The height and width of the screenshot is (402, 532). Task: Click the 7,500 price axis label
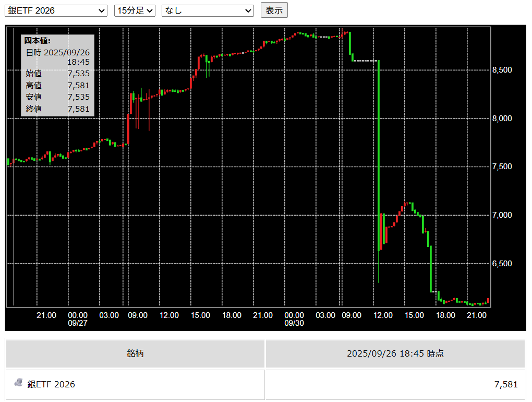[502, 167]
